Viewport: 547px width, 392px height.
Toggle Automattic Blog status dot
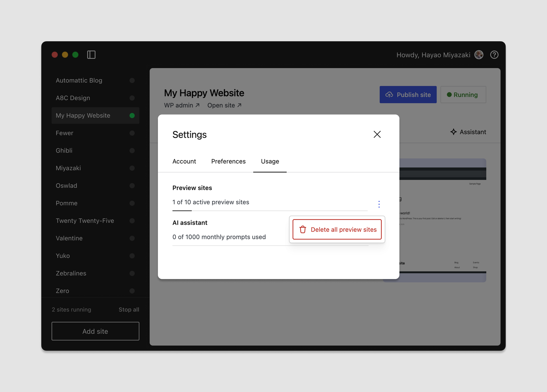132,80
